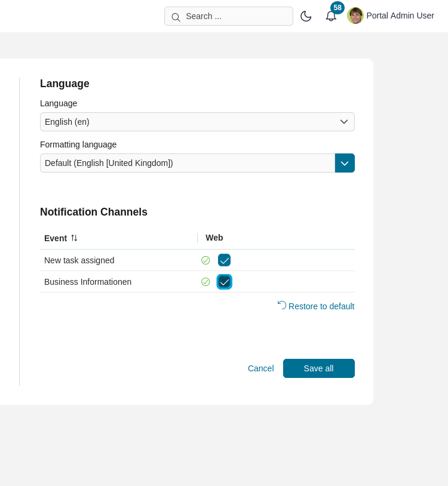
Task: Click the sort arrows on the Event column
Action: 73,238
